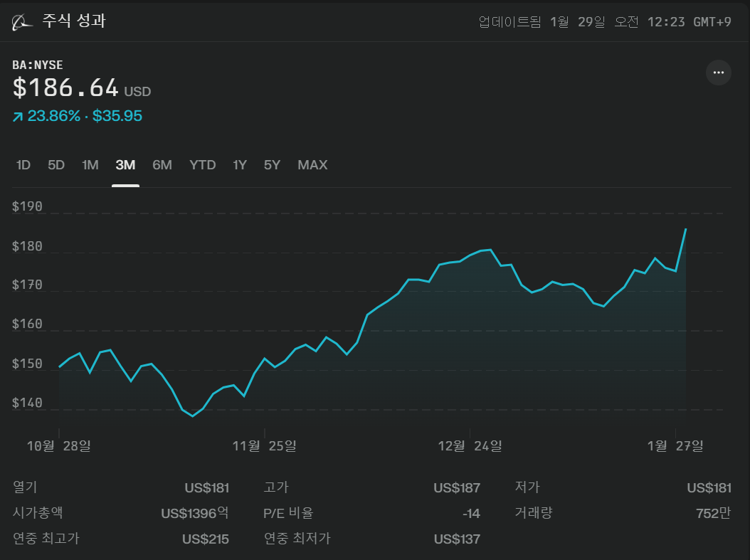The image size is (750, 560).
Task: Click the P/E 비율 label
Action: tap(288, 513)
